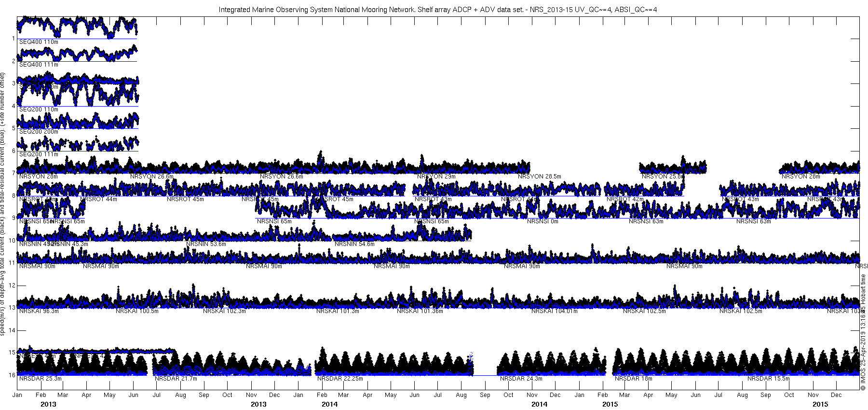This screenshot has width=868, height=410.
Task: Select the SEQ200 200m series label
Action: (39, 131)
